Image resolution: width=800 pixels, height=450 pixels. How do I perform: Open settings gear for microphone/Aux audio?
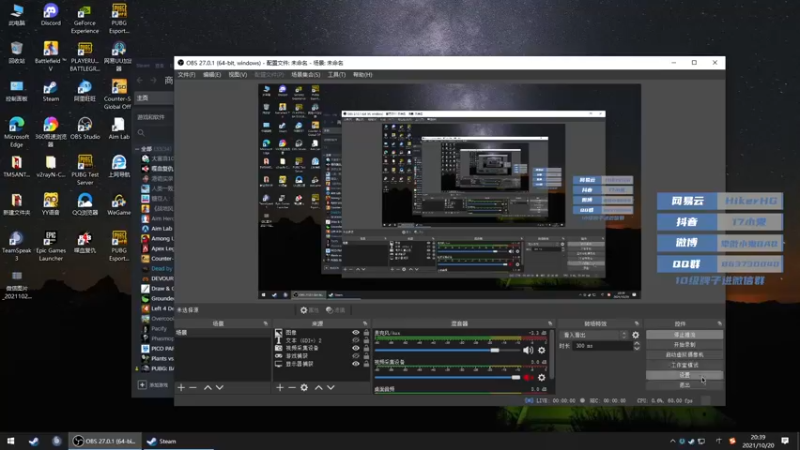pos(542,351)
